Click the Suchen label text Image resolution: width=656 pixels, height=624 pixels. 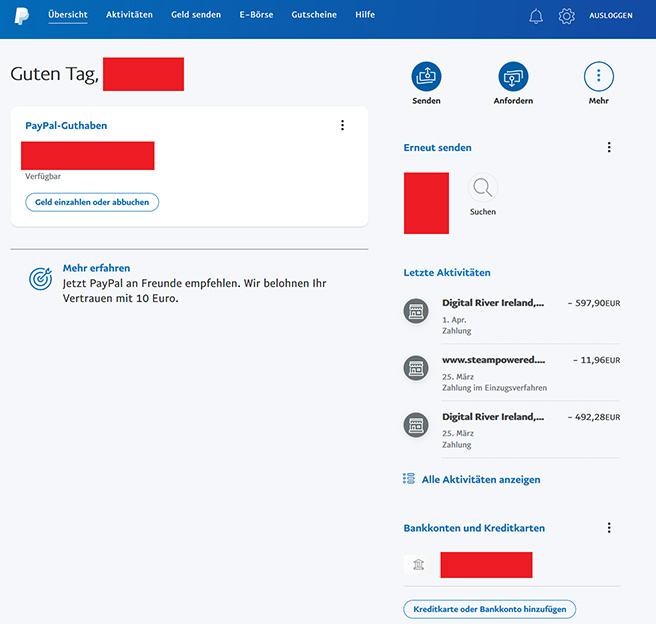point(483,212)
